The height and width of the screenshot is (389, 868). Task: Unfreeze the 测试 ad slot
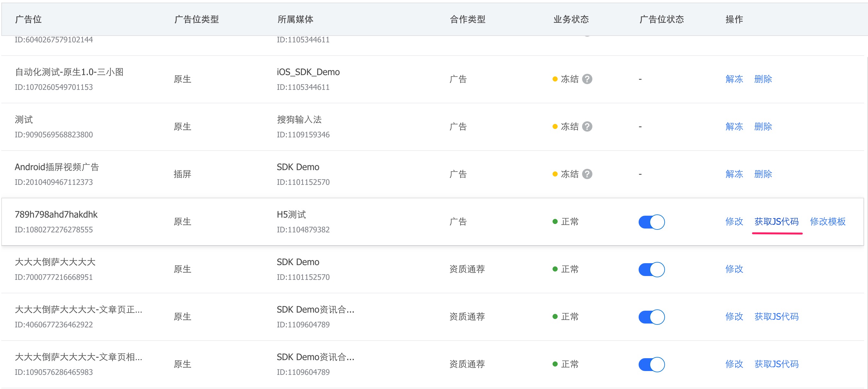coord(734,127)
